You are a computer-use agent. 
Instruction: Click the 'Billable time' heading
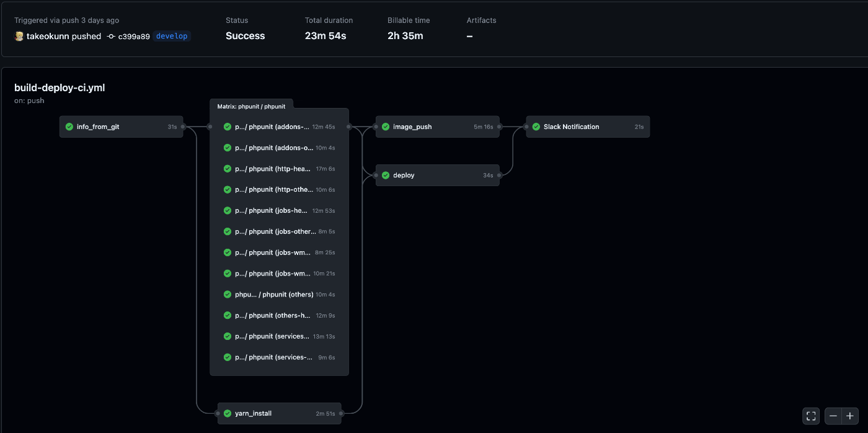(x=409, y=20)
